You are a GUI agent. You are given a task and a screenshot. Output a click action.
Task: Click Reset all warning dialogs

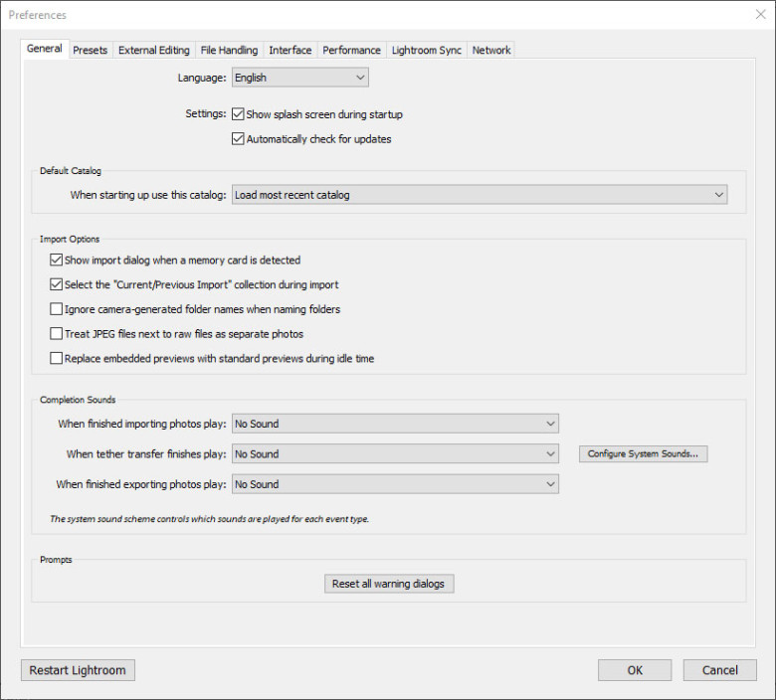pos(389,584)
